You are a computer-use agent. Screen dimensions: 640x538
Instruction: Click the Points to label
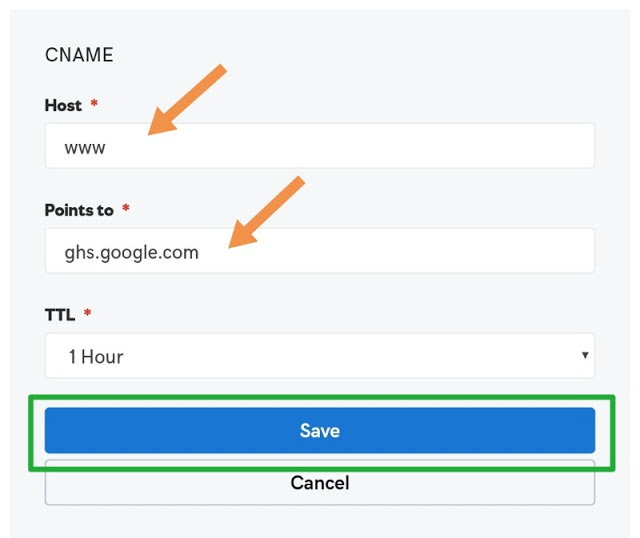79,210
